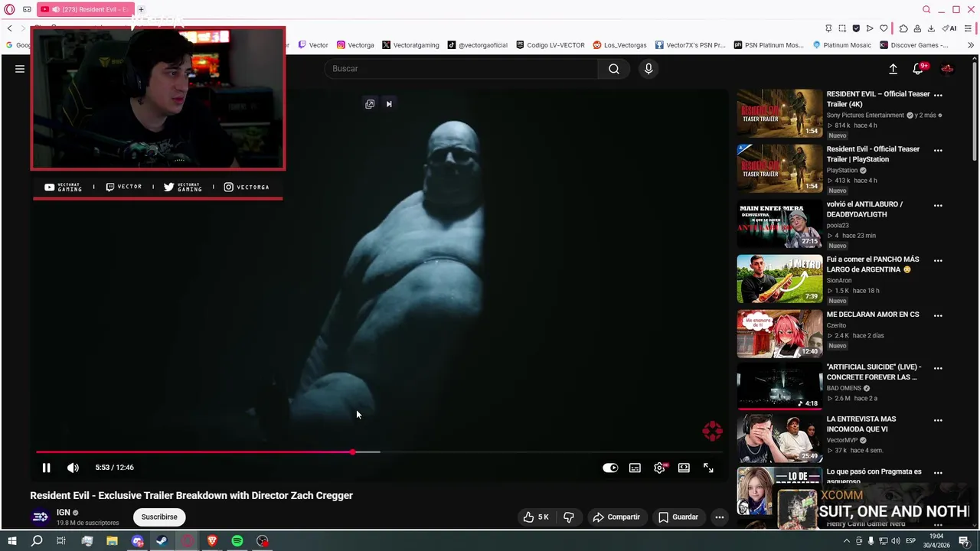The image size is (980, 551).
Task: Add page to bookmarks with heart icon
Action: [884, 28]
